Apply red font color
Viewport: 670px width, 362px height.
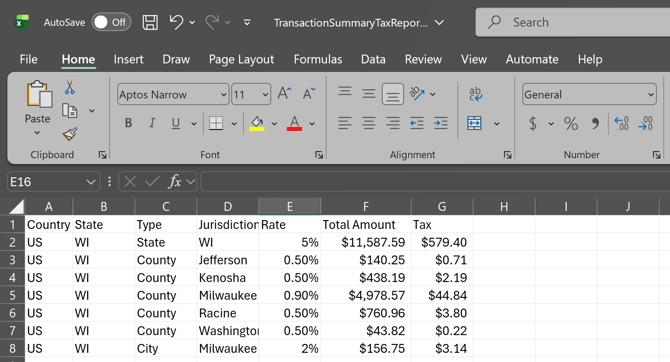pos(294,123)
